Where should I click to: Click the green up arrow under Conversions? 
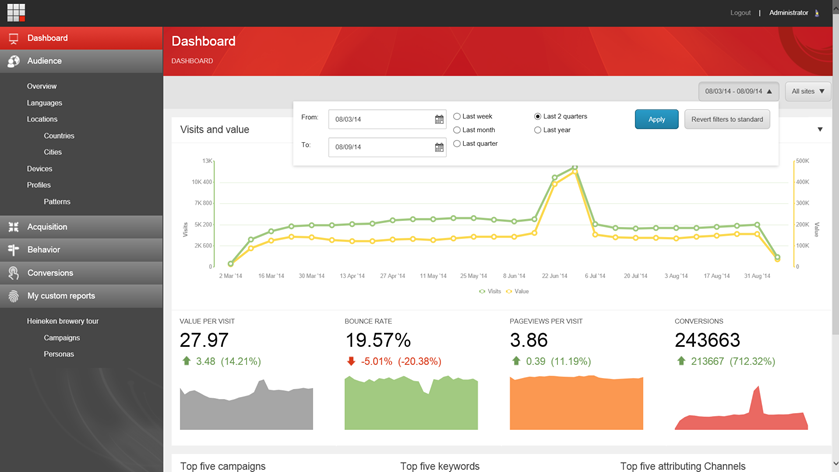[x=681, y=361]
